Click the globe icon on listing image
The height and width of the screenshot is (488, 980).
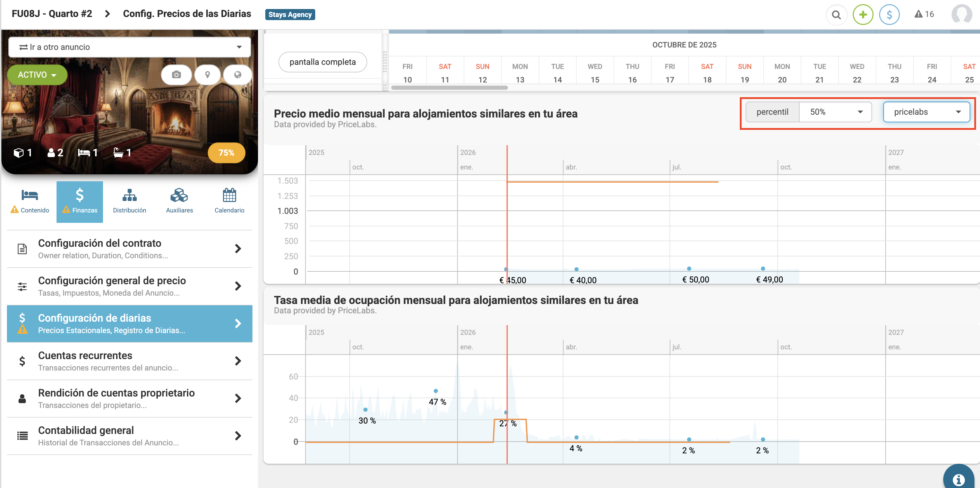click(x=238, y=75)
